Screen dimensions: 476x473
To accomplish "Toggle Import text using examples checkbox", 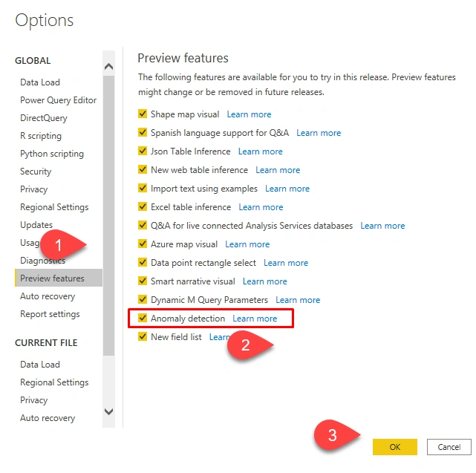I will click(143, 188).
